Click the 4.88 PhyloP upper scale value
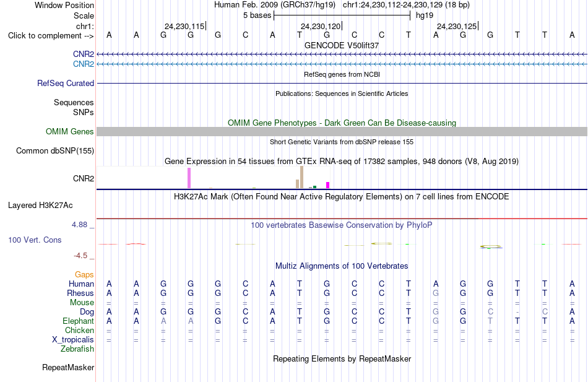The width and height of the screenshot is (588, 382). click(x=79, y=225)
